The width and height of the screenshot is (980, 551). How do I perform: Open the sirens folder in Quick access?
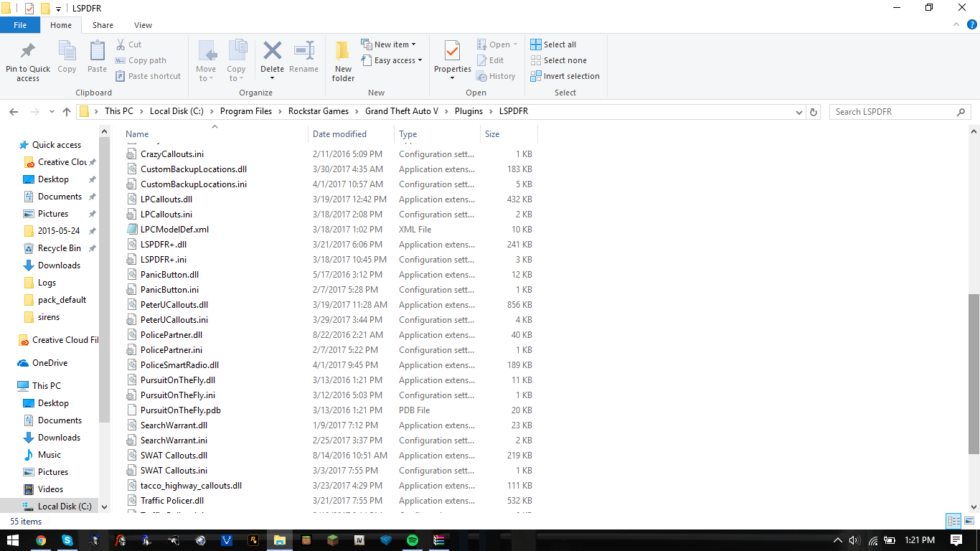click(49, 317)
